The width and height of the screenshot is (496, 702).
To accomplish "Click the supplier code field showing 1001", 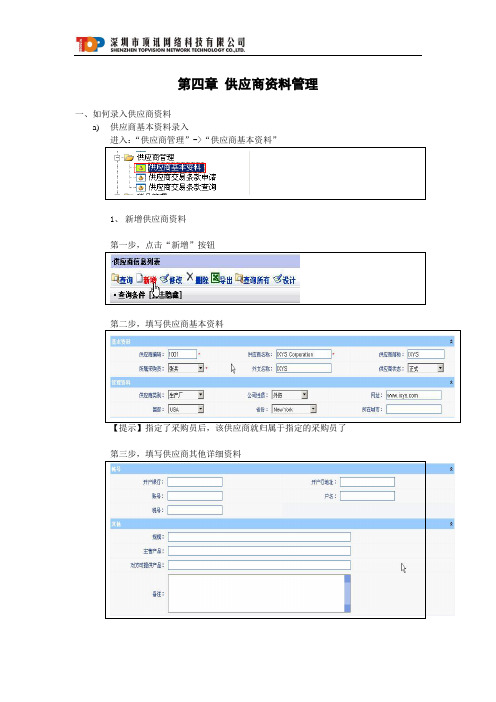I will 182,354.
